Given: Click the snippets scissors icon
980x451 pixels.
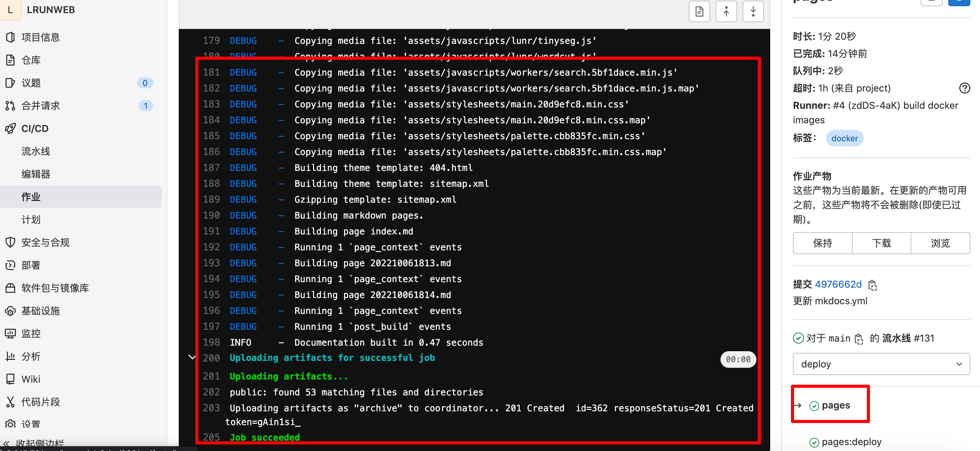Looking at the screenshot, I should 10,402.
